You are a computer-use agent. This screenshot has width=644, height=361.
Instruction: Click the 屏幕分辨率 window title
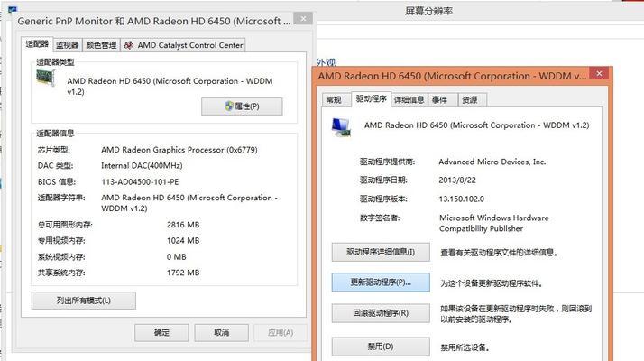click(428, 11)
